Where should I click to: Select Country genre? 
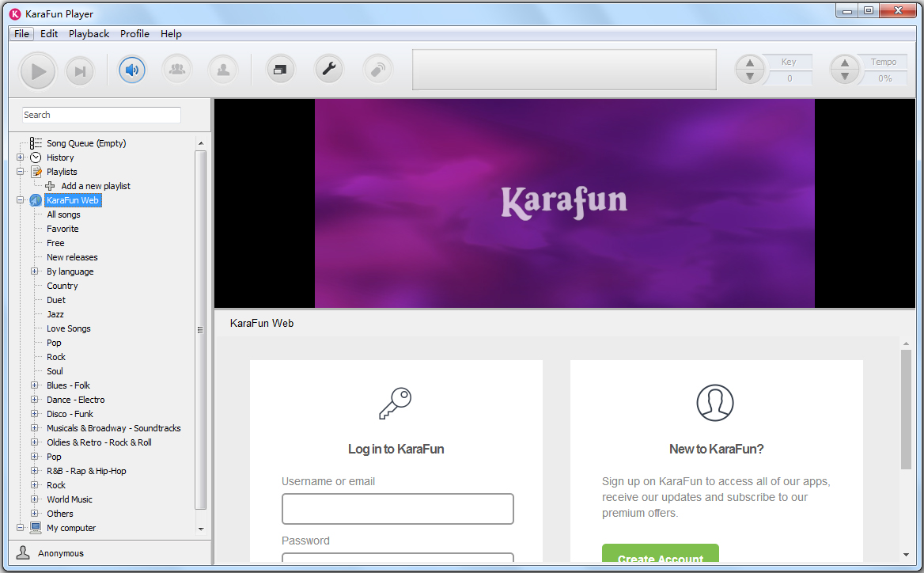click(x=62, y=286)
